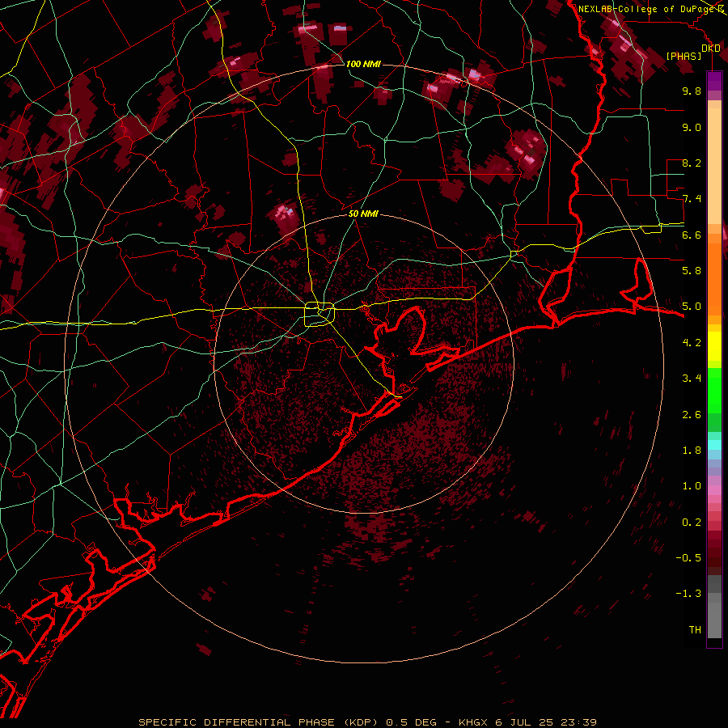Click the gray section of the color scale

pos(714,606)
